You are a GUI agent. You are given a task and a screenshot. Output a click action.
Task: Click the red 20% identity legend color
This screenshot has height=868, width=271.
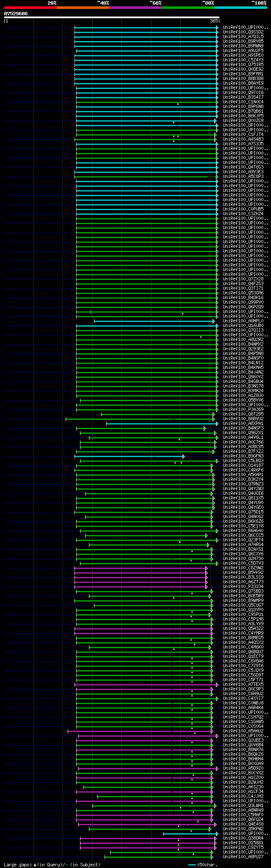tap(30, 8)
